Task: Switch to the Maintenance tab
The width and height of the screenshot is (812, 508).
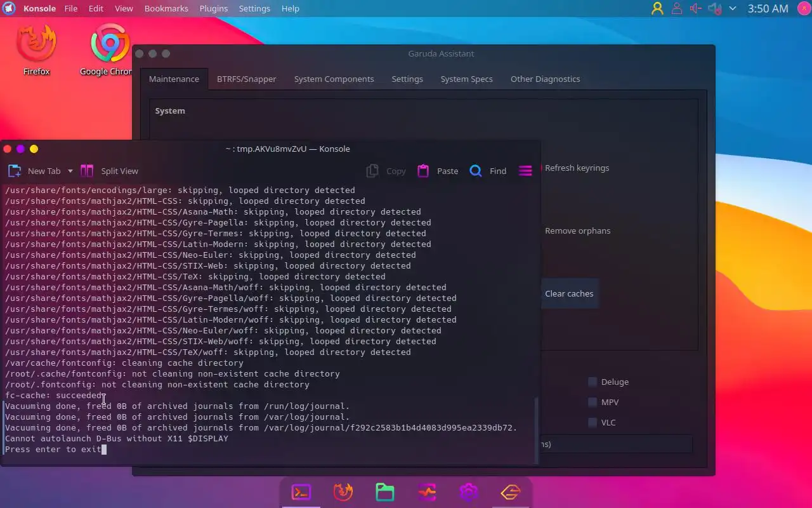Action: tap(174, 79)
